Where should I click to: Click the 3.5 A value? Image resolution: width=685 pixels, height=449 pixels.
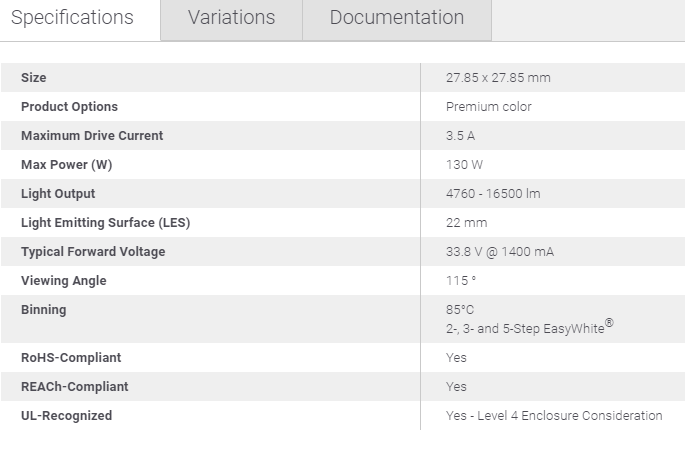[460, 136]
